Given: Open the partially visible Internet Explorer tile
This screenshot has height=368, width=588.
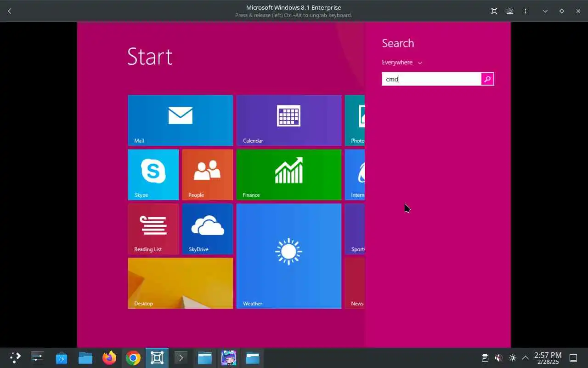Looking at the screenshot, I should click(355, 175).
